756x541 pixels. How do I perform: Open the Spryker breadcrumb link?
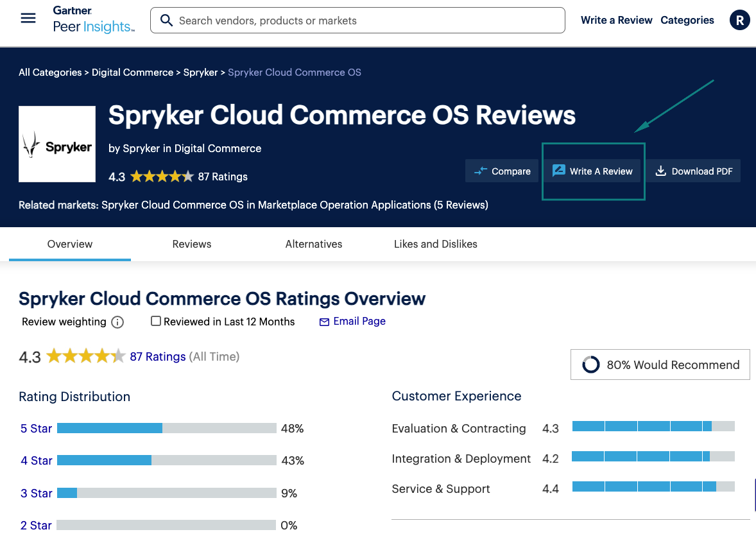(201, 73)
